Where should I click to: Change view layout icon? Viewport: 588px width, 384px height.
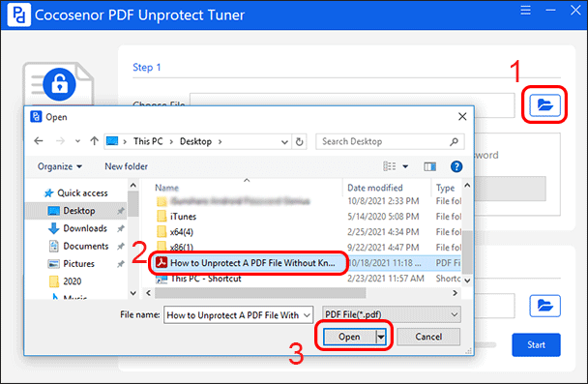point(389,166)
